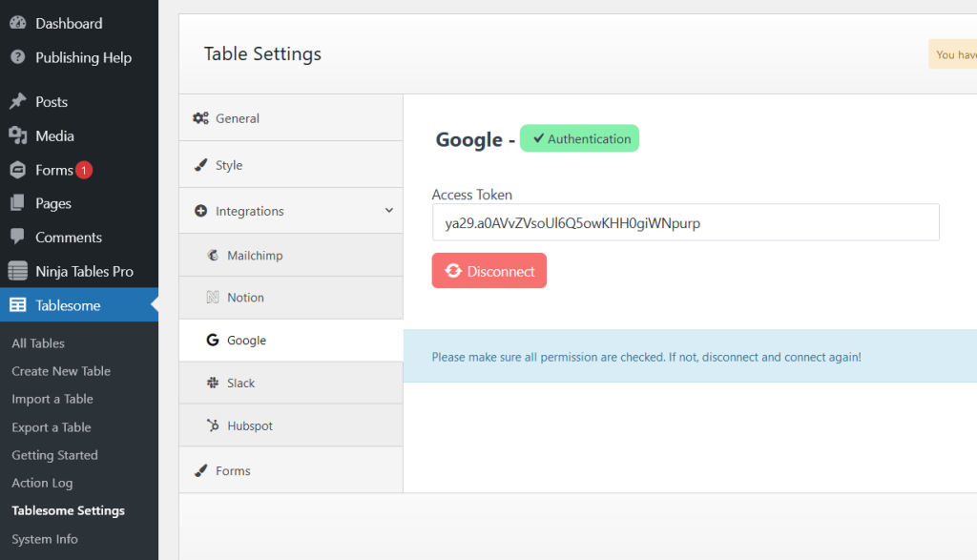Click the green Authentication status badge
Image resolution: width=977 pixels, height=560 pixels.
(579, 138)
